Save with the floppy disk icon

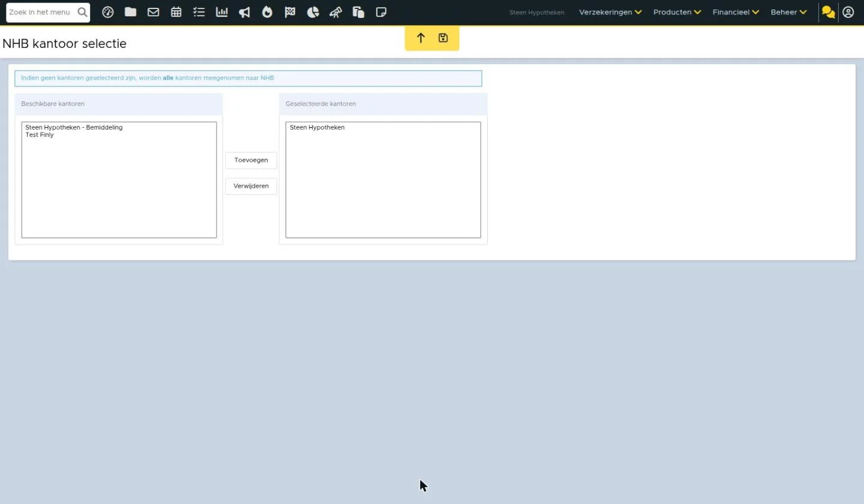click(x=443, y=38)
